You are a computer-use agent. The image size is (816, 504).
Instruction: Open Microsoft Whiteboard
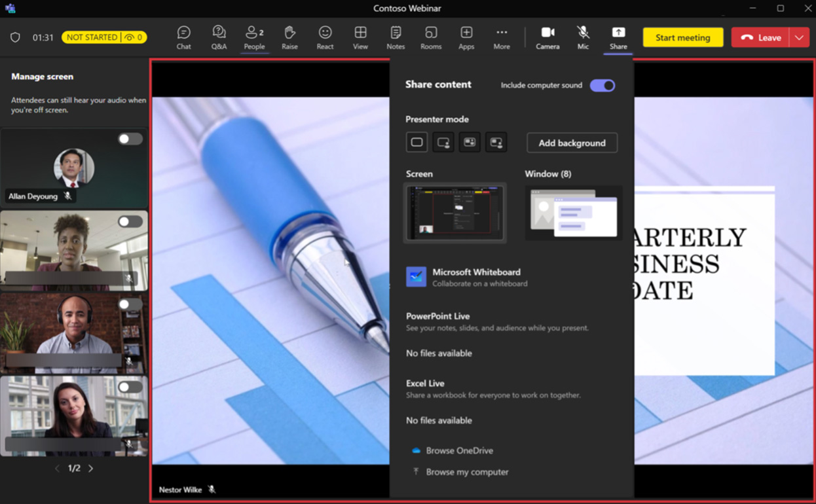pyautogui.click(x=416, y=277)
